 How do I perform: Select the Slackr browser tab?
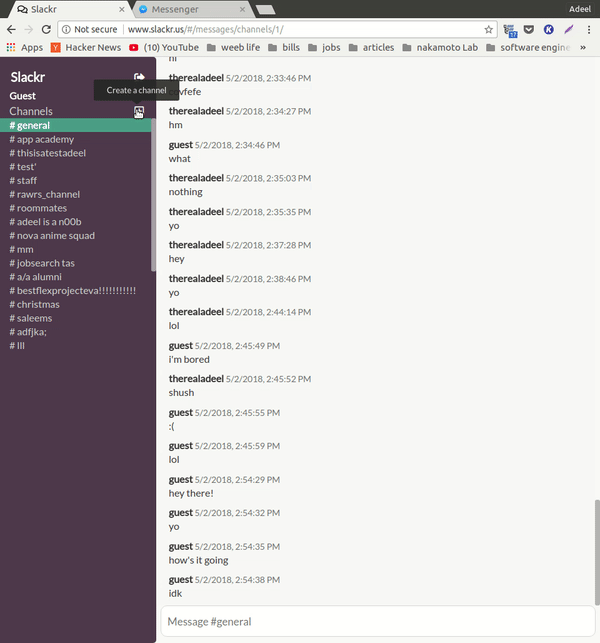pos(71,9)
